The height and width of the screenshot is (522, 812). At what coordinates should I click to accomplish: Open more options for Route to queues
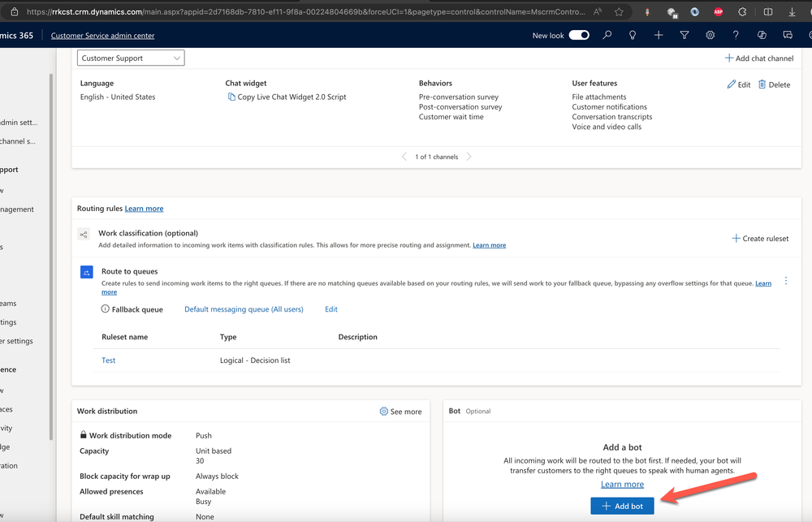click(x=785, y=280)
